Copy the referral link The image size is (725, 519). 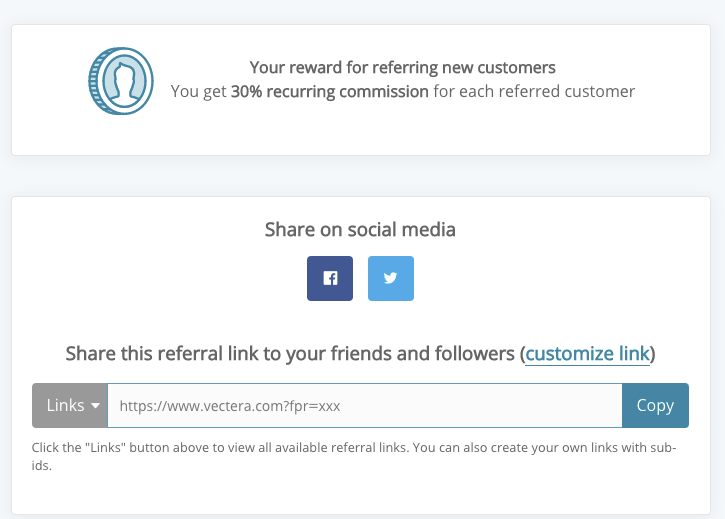tap(655, 405)
